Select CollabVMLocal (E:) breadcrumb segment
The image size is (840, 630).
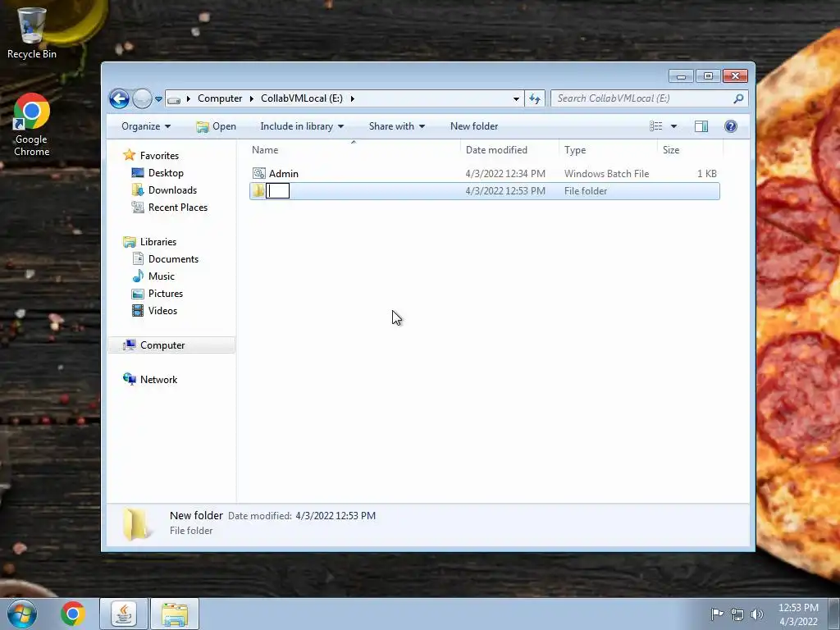coord(302,98)
